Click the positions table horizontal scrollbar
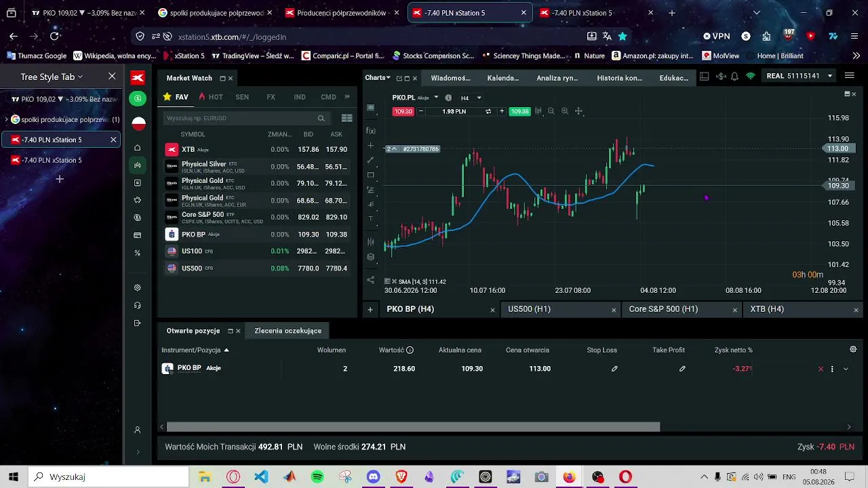The height and width of the screenshot is (488, 868). pyautogui.click(x=413, y=427)
